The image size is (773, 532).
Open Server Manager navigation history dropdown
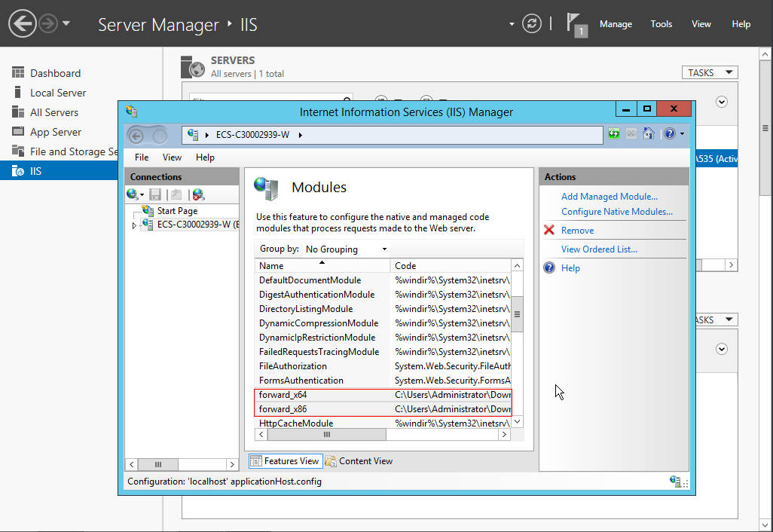(66, 23)
